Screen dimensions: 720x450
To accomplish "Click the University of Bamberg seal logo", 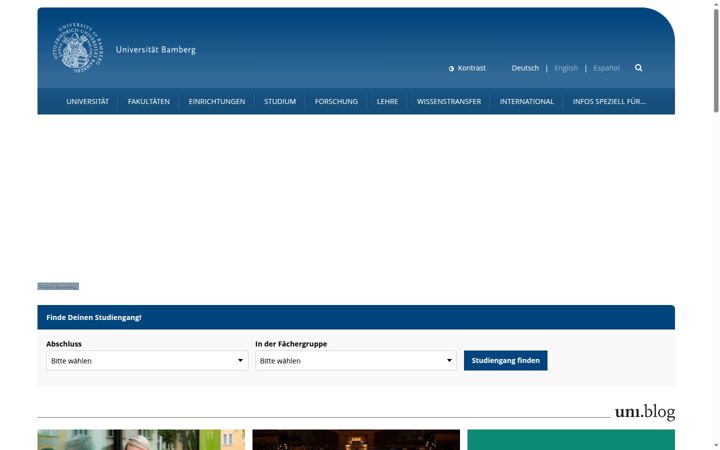I will (78, 48).
